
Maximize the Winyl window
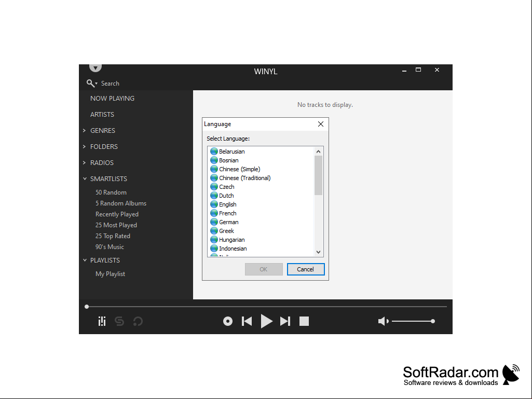pos(418,70)
